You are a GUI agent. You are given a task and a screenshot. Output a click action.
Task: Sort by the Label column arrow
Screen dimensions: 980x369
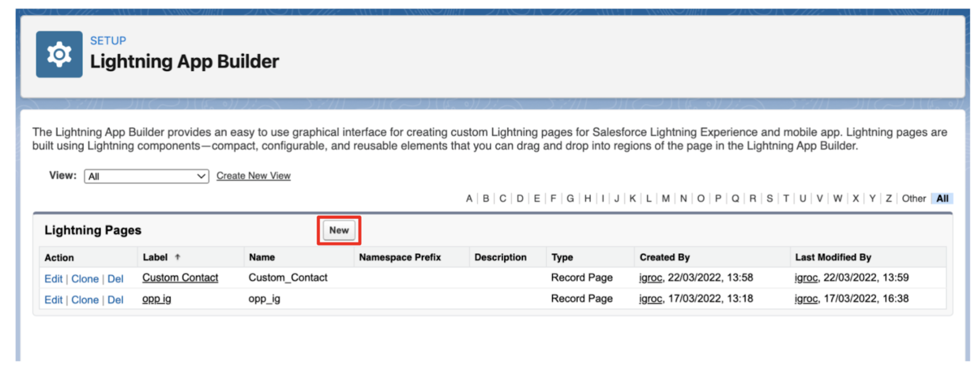pyautogui.click(x=178, y=257)
